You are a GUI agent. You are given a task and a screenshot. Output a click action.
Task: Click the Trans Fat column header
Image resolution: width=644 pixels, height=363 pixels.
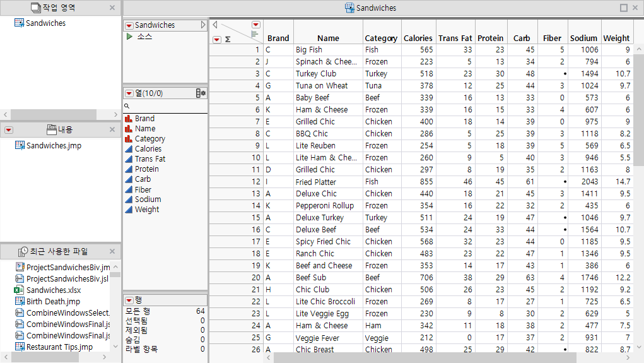[x=455, y=39]
